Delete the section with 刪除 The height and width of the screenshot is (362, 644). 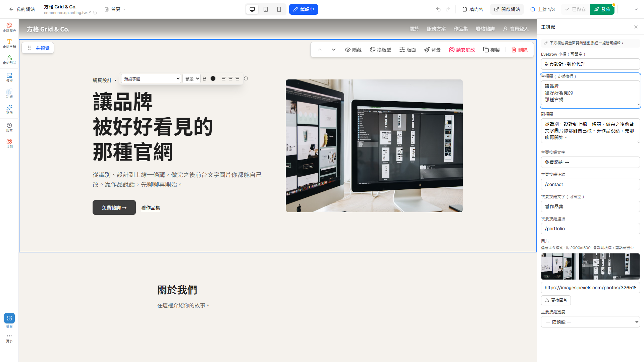[519, 50]
